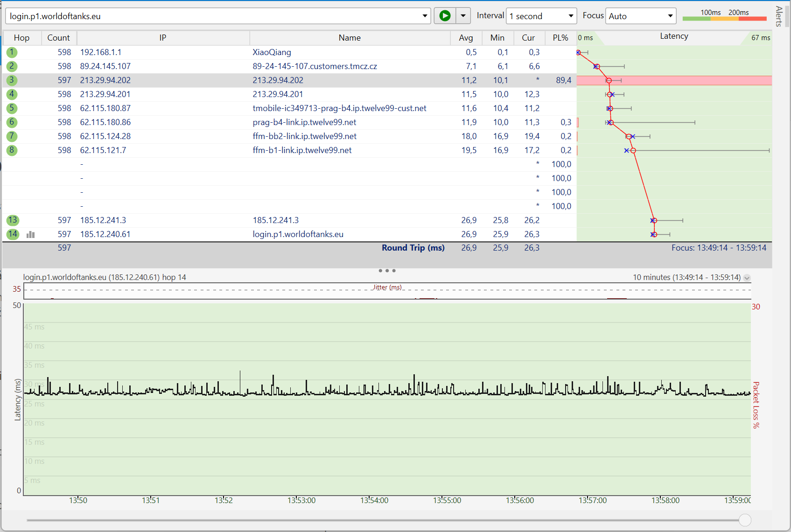The width and height of the screenshot is (791, 532).
Task: Click the timeline slider handle at bottom
Action: tap(745, 520)
